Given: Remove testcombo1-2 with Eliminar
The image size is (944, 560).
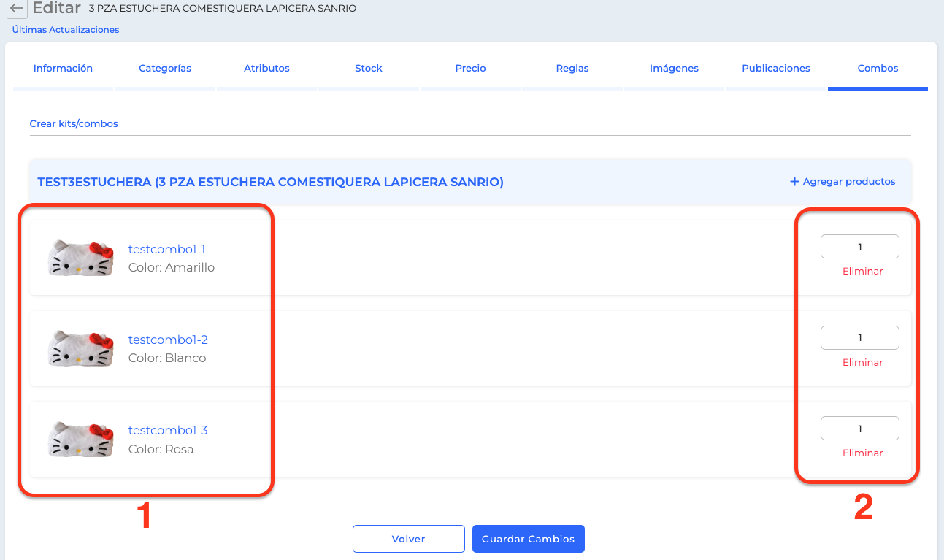Looking at the screenshot, I should 863,362.
